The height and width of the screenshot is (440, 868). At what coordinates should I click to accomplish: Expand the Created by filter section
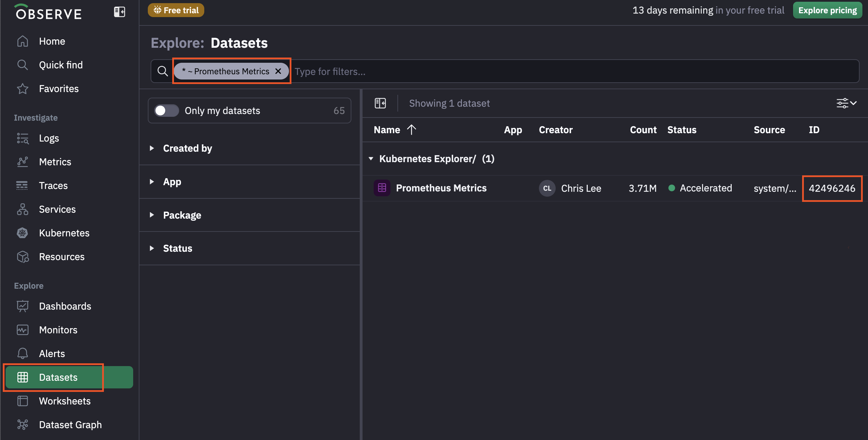pos(250,148)
